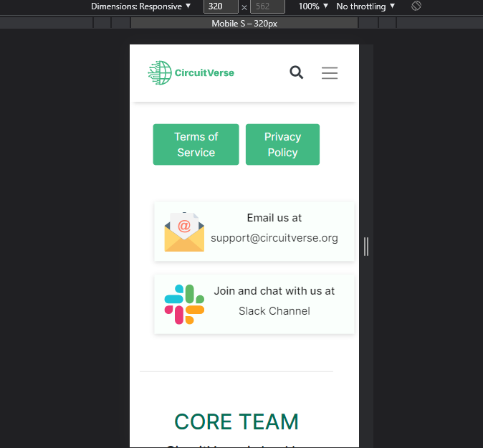Click the Slack logo icon
The image size is (483, 448).
184,305
